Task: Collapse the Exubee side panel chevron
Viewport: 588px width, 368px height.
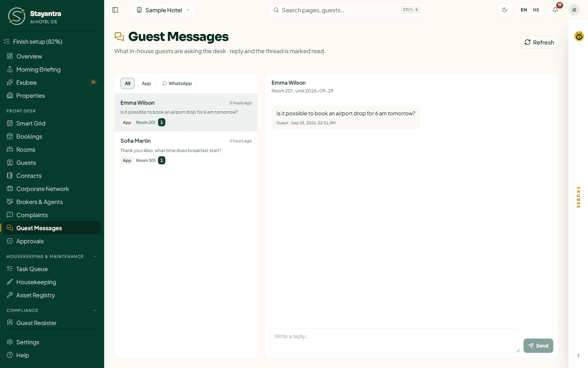Action: (579, 355)
